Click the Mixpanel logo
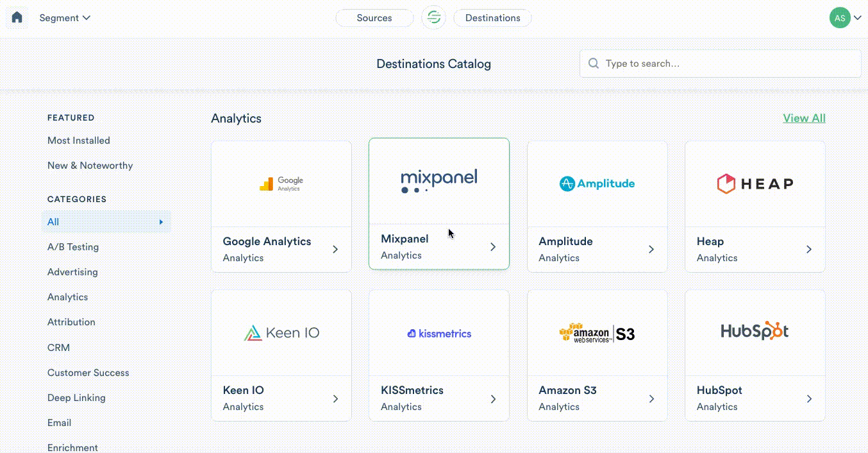 click(x=439, y=181)
